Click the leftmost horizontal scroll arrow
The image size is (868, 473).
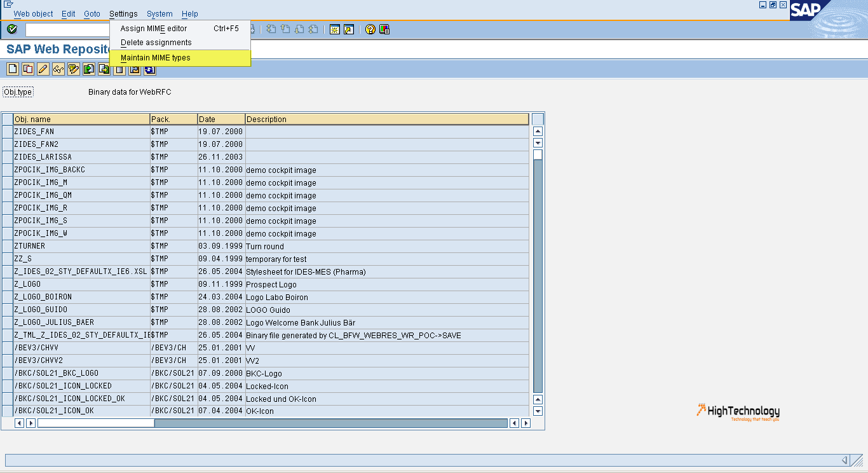19,423
